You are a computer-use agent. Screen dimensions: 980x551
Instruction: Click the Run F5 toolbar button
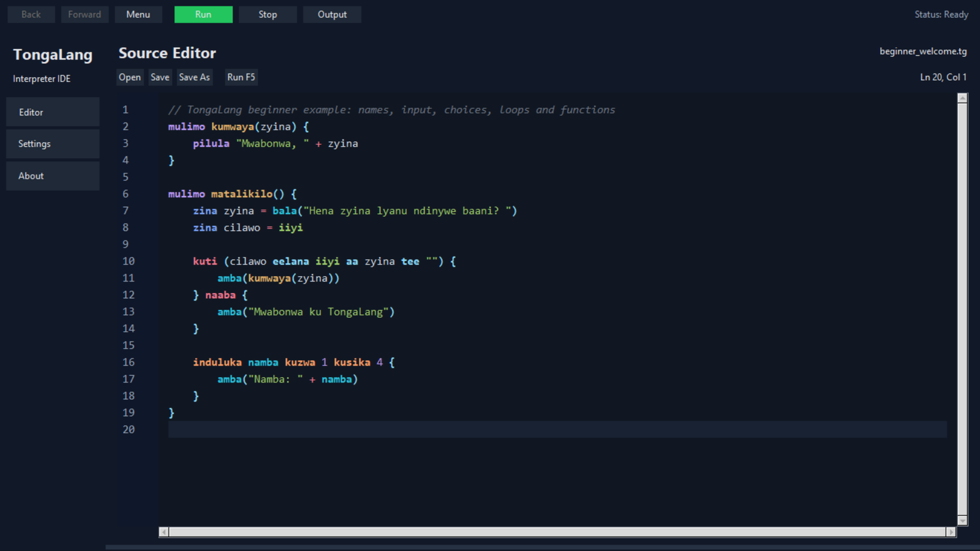241,77
